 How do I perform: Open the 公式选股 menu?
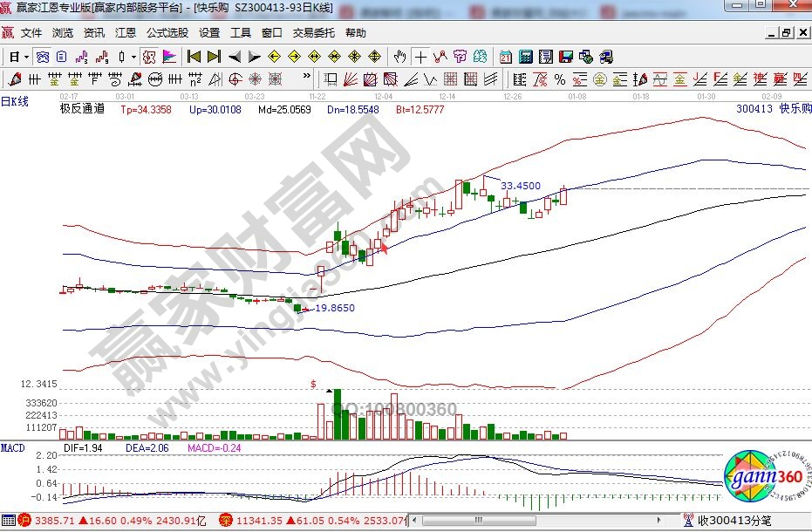tap(167, 32)
